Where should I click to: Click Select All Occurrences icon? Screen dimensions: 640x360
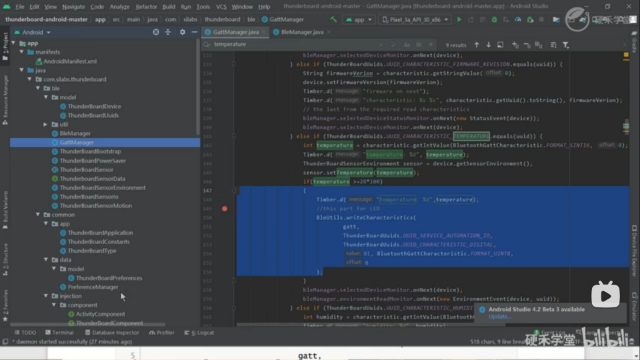(539, 44)
